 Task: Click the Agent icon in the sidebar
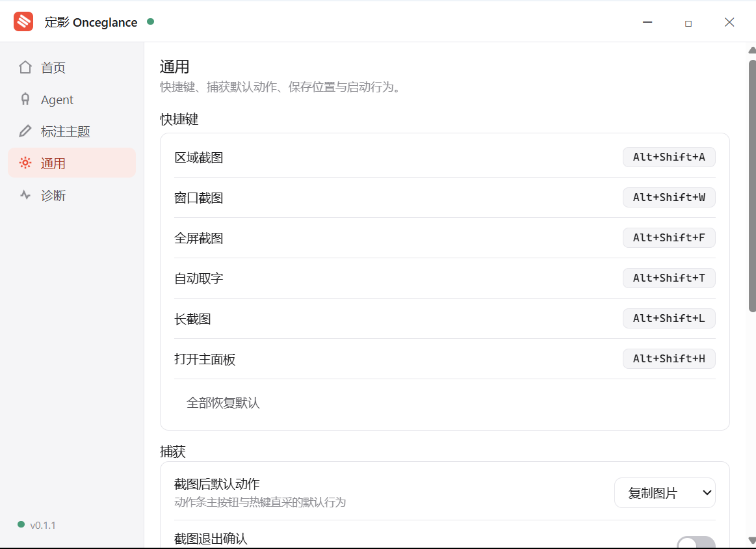[x=25, y=100]
